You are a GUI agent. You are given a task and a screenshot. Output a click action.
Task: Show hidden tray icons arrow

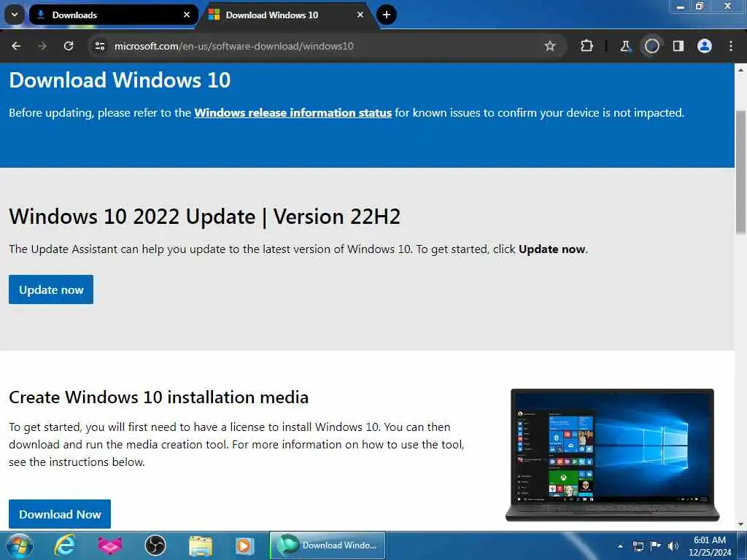[x=620, y=546]
